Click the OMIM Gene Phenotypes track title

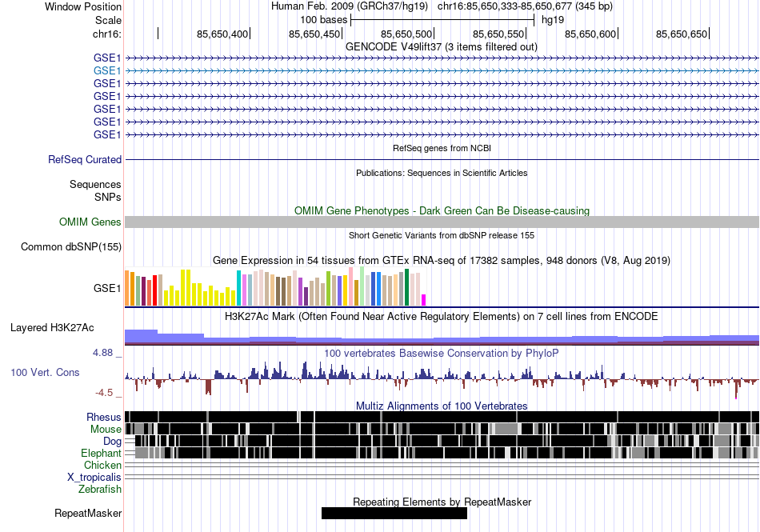click(442, 210)
